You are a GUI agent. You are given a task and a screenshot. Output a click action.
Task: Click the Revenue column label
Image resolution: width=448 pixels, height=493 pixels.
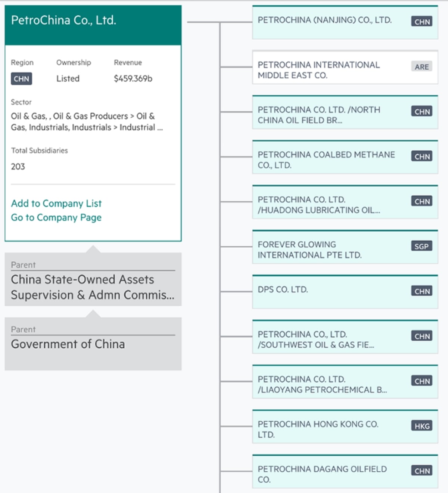coord(128,62)
